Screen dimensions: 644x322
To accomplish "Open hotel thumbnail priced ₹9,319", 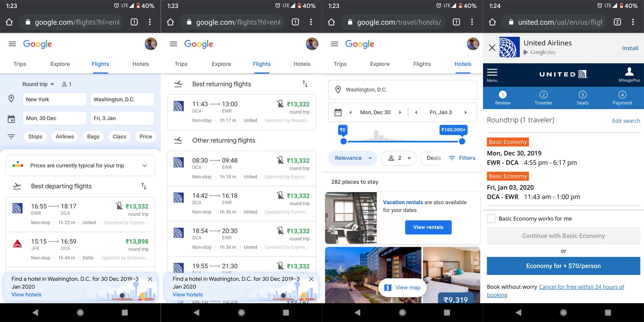I will tap(452, 275).
